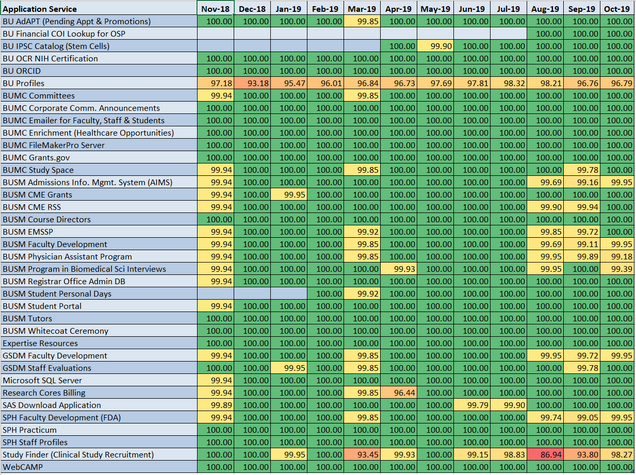This screenshot has height=475, width=636.
Task: Click the BU Profiles row label
Action: 99,83
